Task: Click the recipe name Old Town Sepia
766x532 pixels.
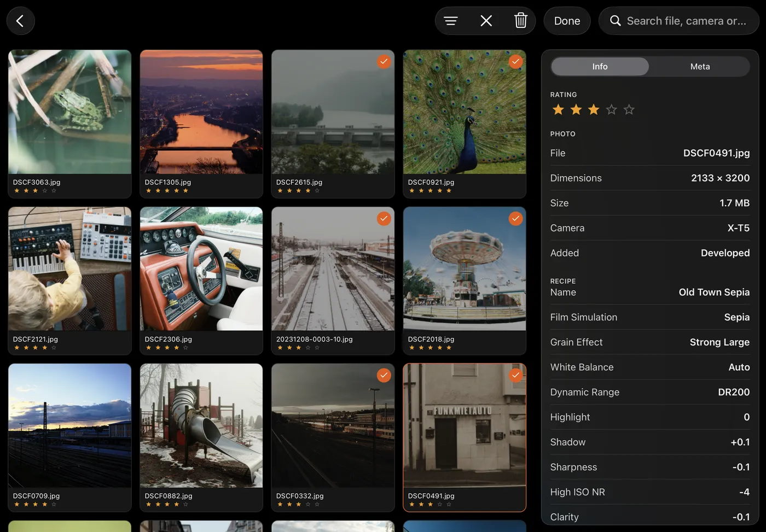Action: tap(714, 292)
